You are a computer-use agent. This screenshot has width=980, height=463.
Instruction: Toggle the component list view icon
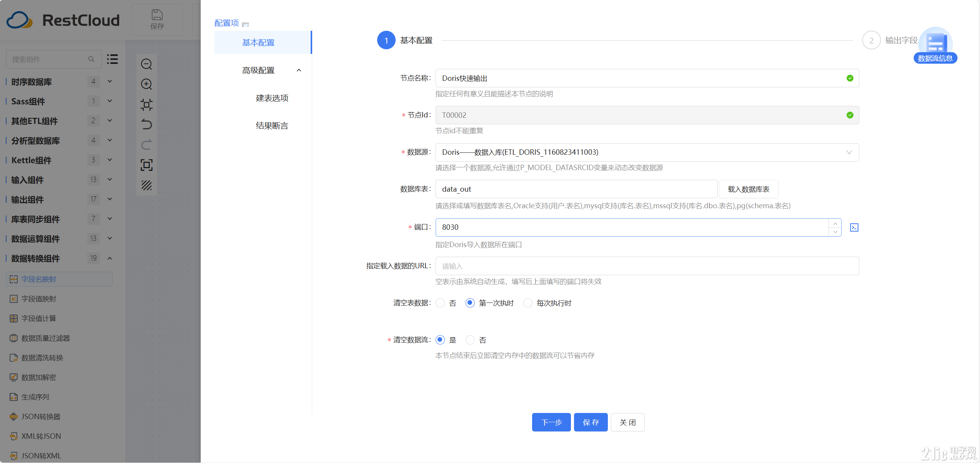(x=112, y=59)
